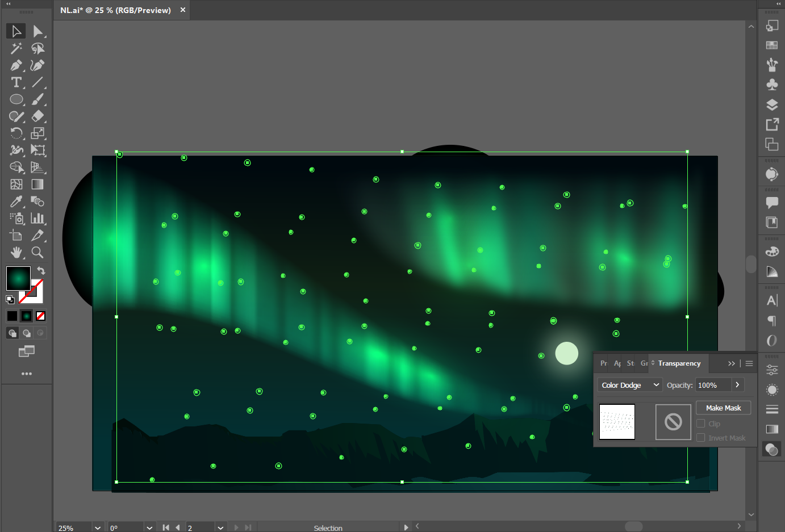Select the Blend tool
The image size is (785, 532).
pyautogui.click(x=37, y=202)
